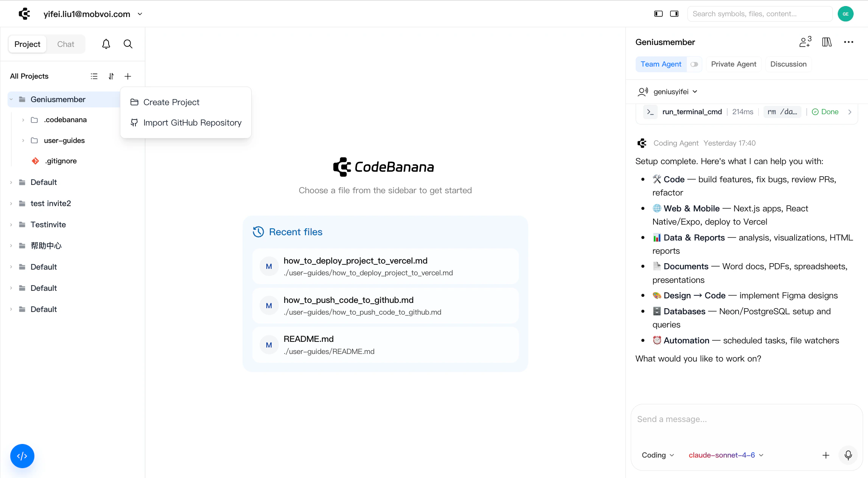Choose Import GitHub Repository
This screenshot has height=478, width=868.
[x=186, y=123]
